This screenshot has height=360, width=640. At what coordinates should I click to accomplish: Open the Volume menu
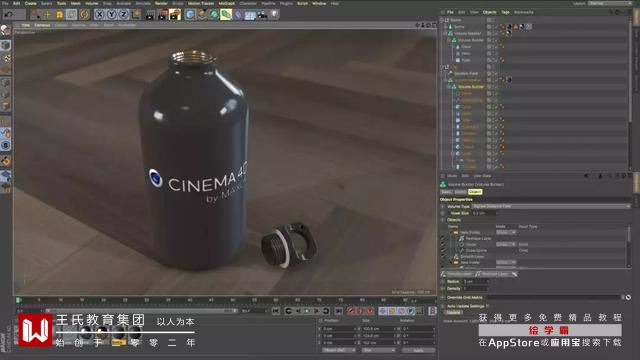click(x=91, y=3)
